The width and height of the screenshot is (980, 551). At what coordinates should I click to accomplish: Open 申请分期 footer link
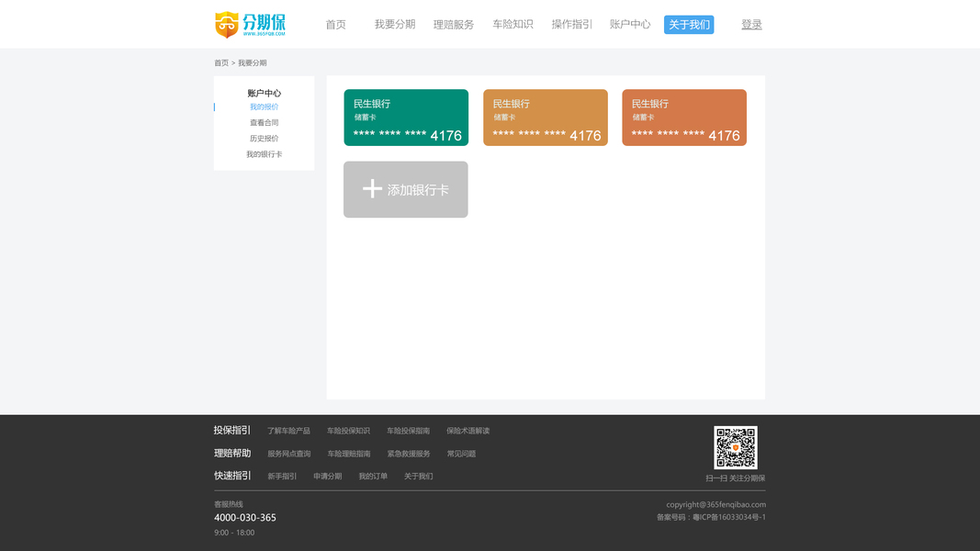tap(328, 476)
